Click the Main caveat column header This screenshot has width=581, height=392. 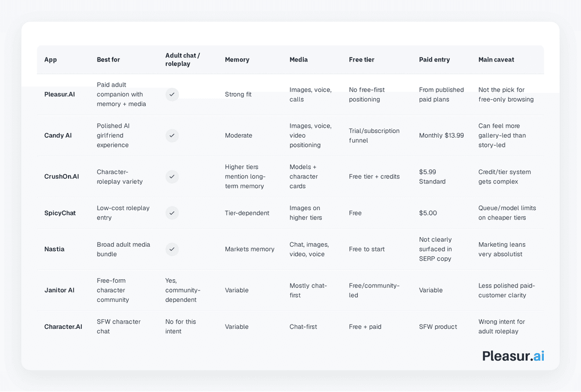(x=496, y=60)
